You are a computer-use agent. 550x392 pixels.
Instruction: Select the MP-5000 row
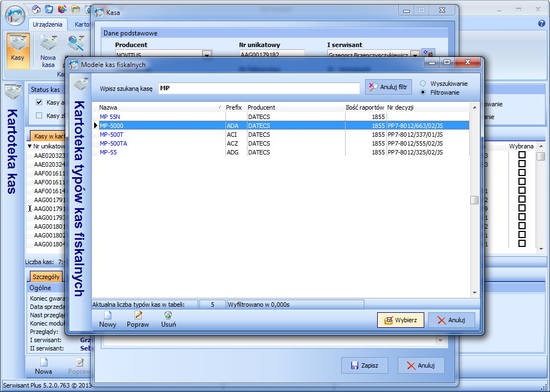click(x=281, y=126)
